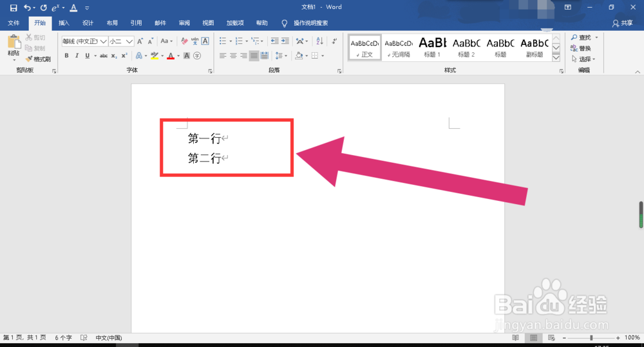Increase paragraph indent
Image resolution: width=644 pixels, height=347 pixels.
click(285, 41)
